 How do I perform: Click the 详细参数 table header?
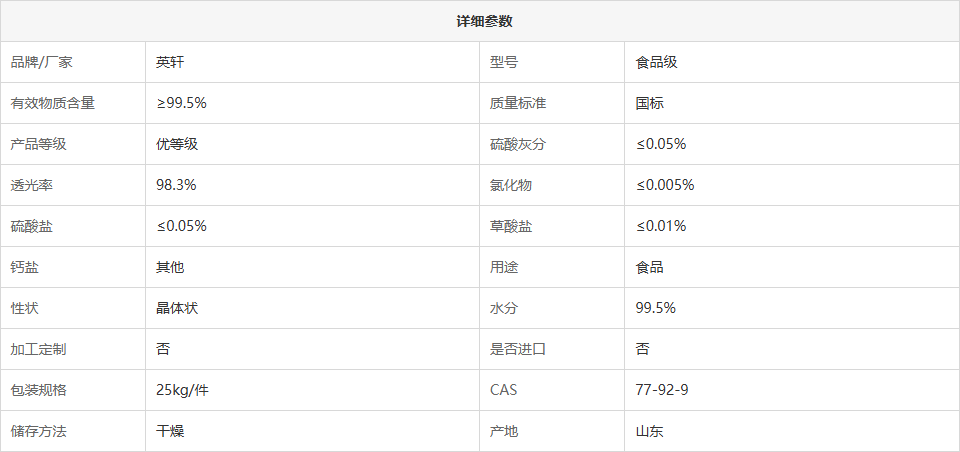point(484,21)
